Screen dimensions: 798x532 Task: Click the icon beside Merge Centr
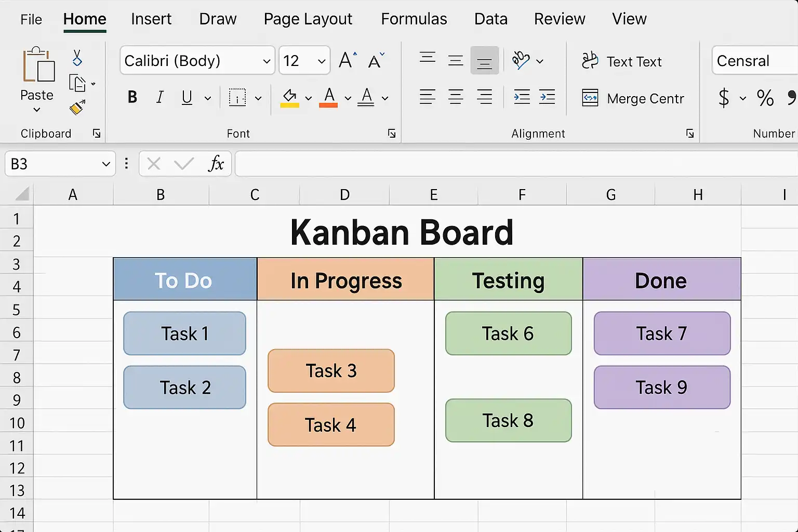(590, 98)
